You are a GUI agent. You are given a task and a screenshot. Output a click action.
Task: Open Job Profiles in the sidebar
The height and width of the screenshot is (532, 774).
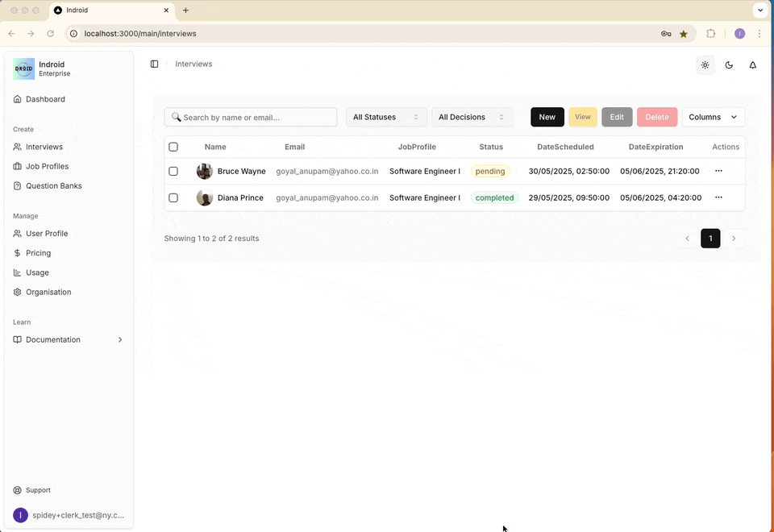click(x=47, y=166)
